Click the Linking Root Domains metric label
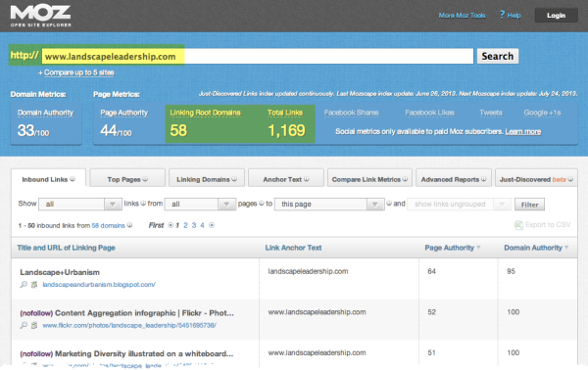The width and height of the screenshot is (588, 370). click(205, 113)
